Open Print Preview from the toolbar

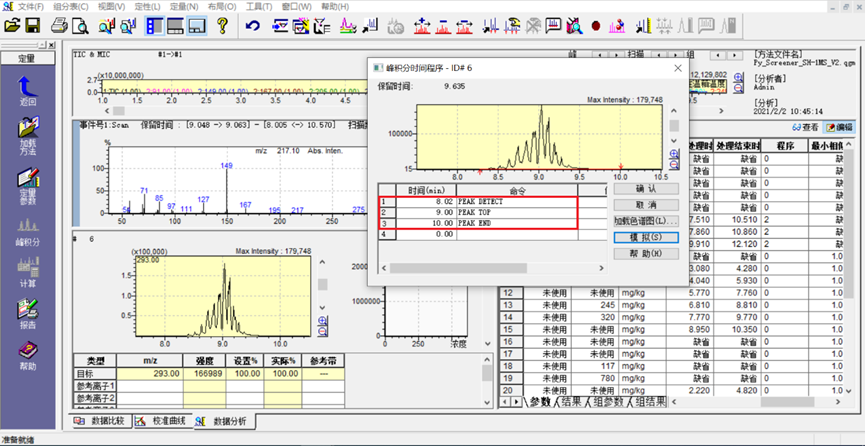click(78, 24)
